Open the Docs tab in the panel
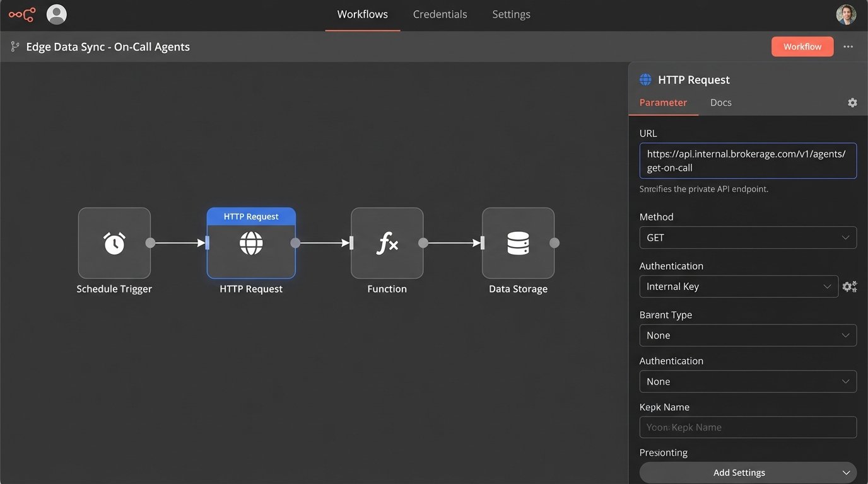This screenshot has width=868, height=484. pyautogui.click(x=720, y=102)
